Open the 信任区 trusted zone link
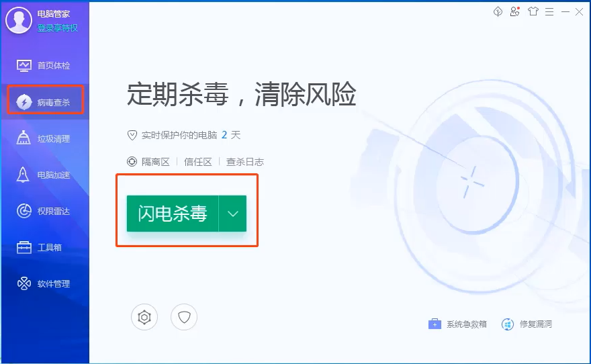The image size is (591, 364). click(198, 162)
